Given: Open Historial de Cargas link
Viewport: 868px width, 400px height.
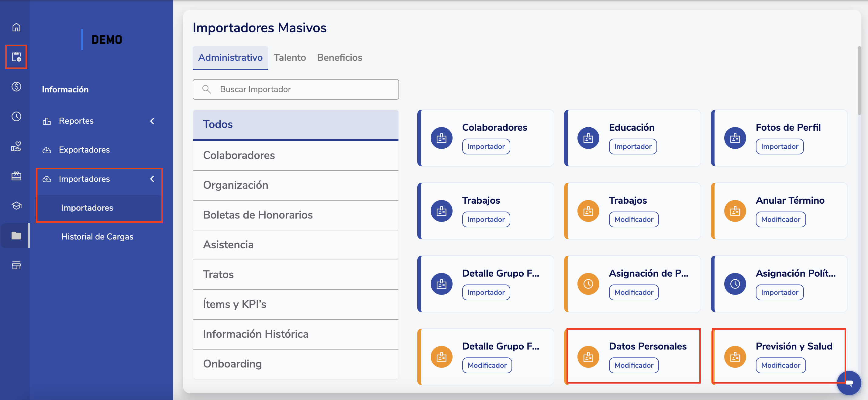Looking at the screenshot, I should pos(97,236).
